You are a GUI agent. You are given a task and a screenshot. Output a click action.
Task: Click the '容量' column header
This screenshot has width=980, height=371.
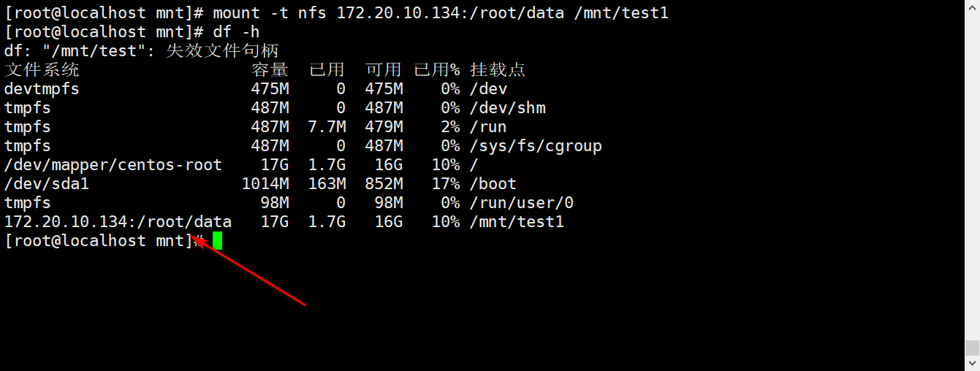tap(270, 70)
